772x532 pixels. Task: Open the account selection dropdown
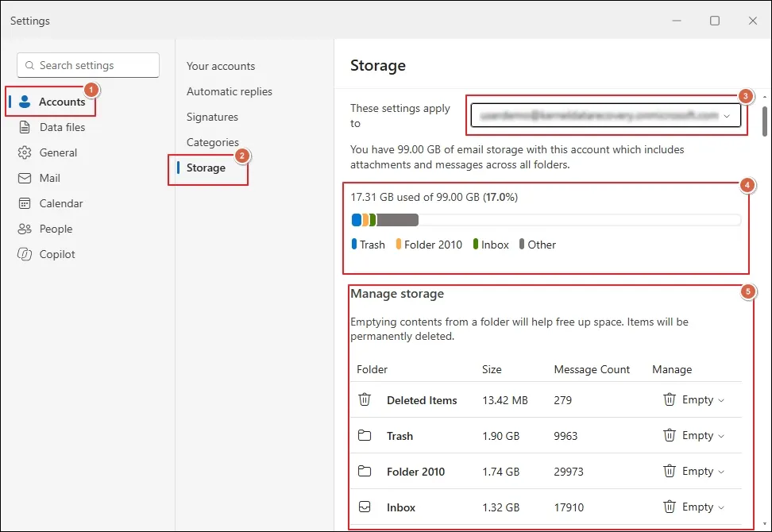click(605, 116)
